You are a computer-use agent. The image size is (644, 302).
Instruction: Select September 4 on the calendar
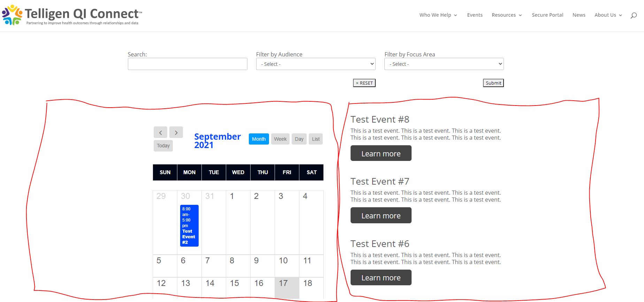pyautogui.click(x=311, y=222)
